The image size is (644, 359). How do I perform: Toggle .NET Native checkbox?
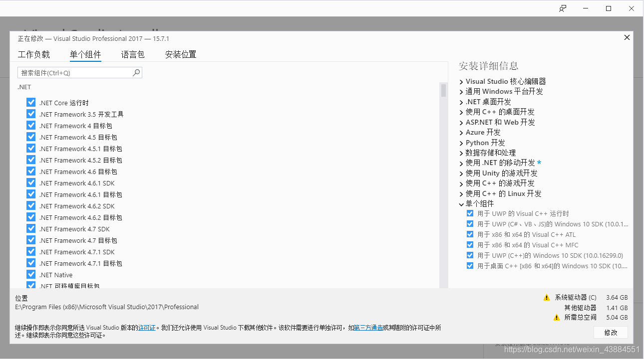pos(31,275)
